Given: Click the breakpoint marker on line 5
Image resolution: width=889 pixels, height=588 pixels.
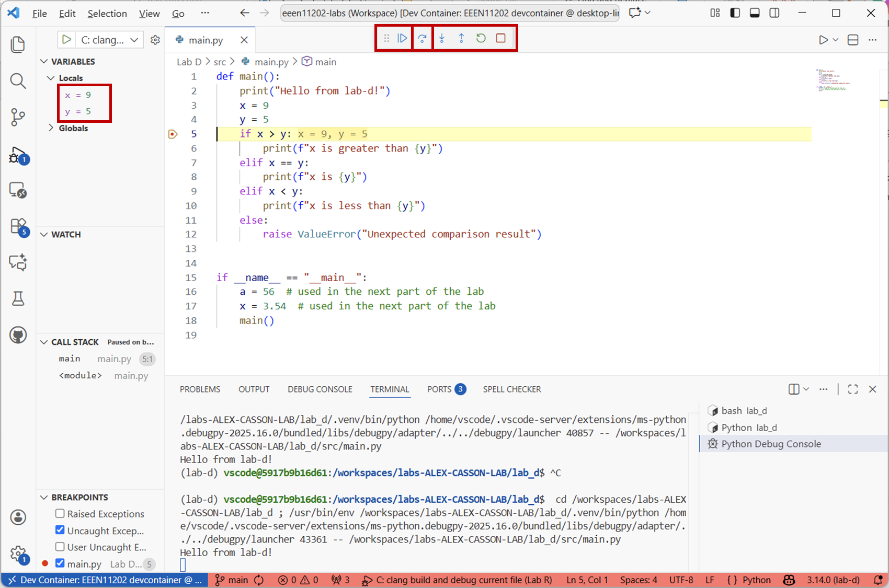Looking at the screenshot, I should point(173,134).
